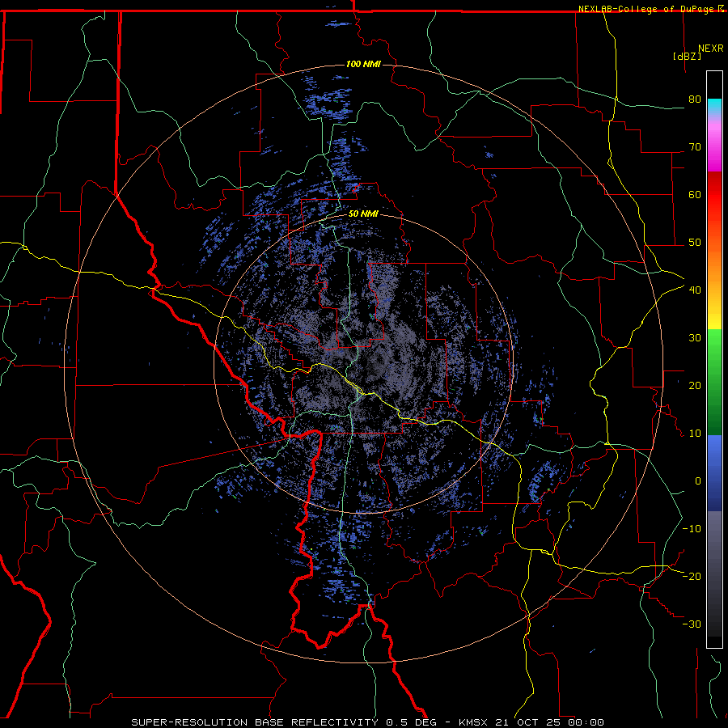Click the 50 dBZ scale value
Viewport: 728px width, 728px height.
(695, 243)
